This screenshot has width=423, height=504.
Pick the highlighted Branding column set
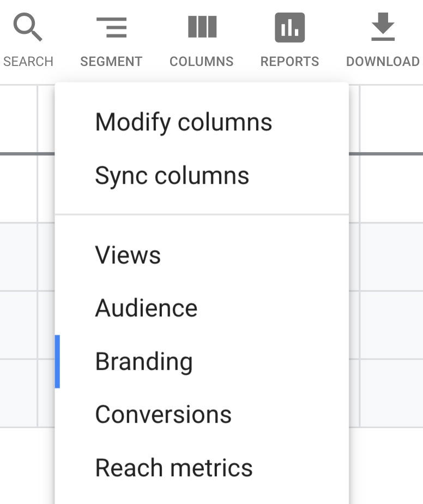point(144,362)
